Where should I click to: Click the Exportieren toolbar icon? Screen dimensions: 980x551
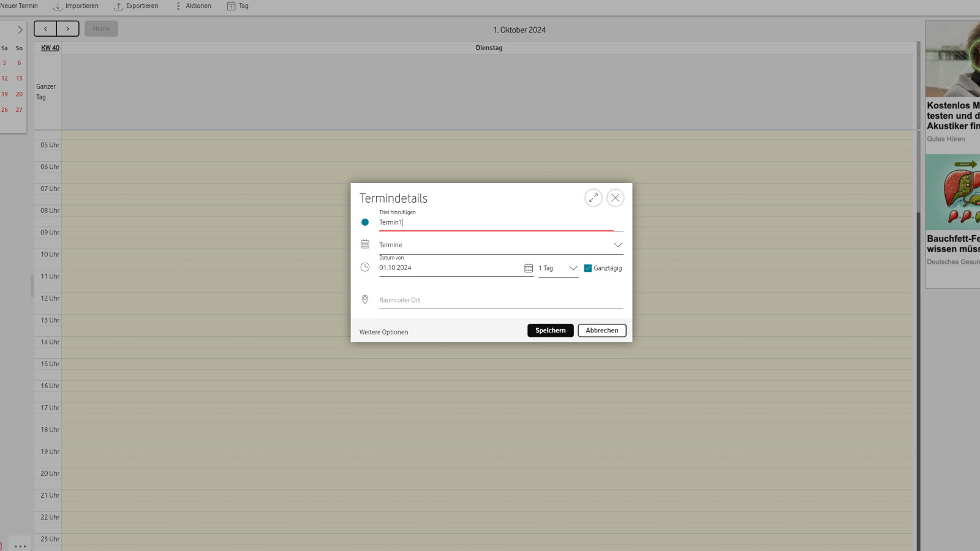point(119,6)
